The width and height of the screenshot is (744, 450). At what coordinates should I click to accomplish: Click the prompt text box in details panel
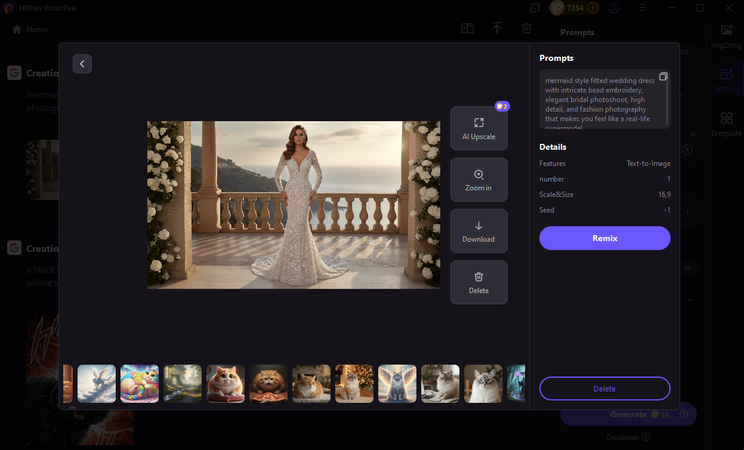(x=604, y=99)
